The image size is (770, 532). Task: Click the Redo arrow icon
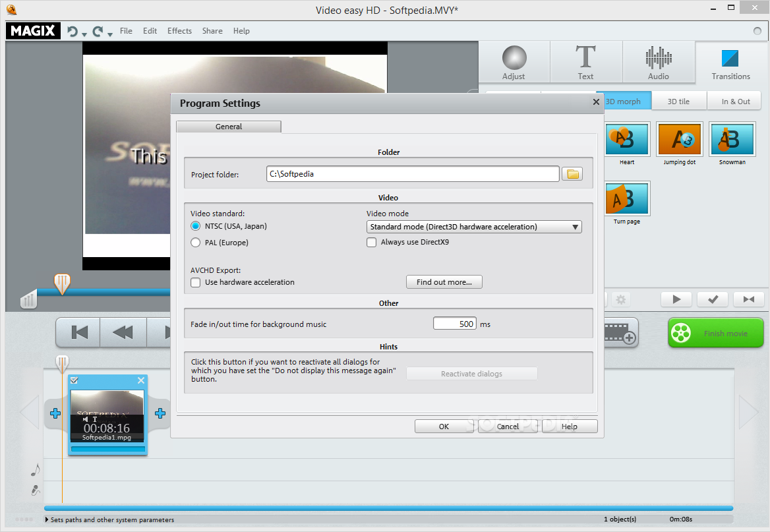(98, 32)
